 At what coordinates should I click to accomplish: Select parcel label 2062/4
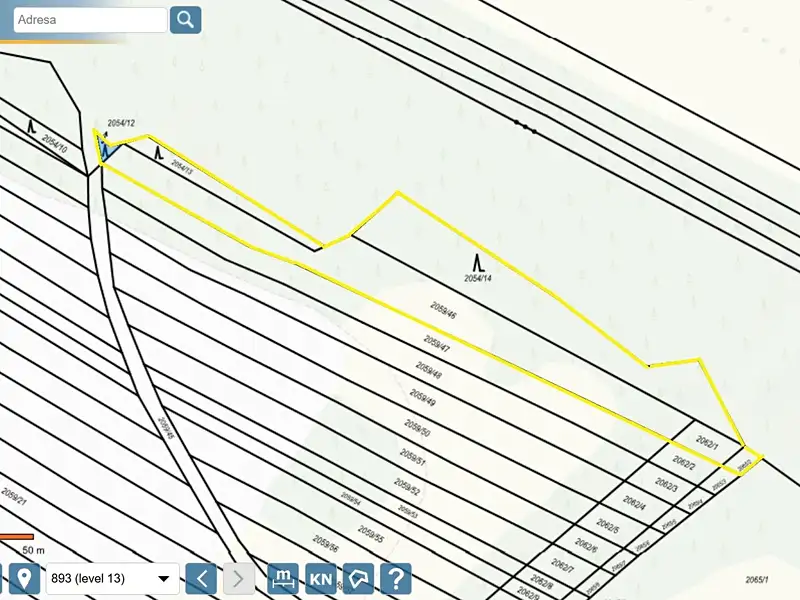(x=634, y=503)
